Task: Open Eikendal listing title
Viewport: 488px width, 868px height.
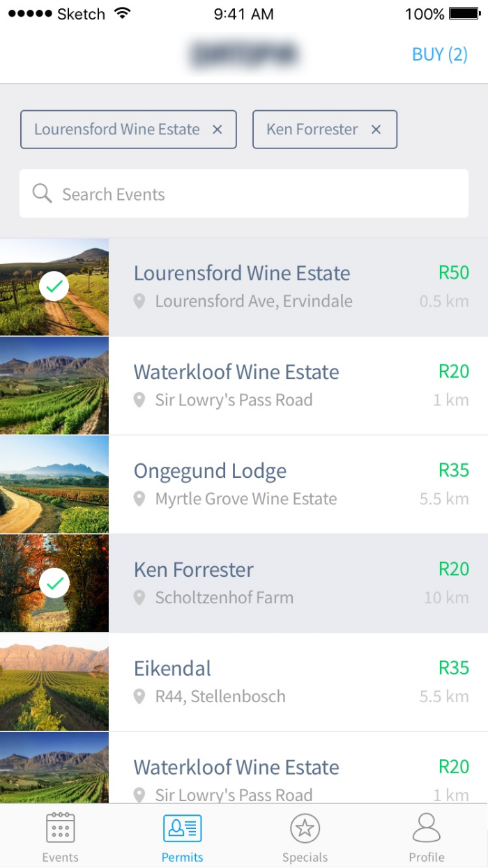Action: (172, 669)
